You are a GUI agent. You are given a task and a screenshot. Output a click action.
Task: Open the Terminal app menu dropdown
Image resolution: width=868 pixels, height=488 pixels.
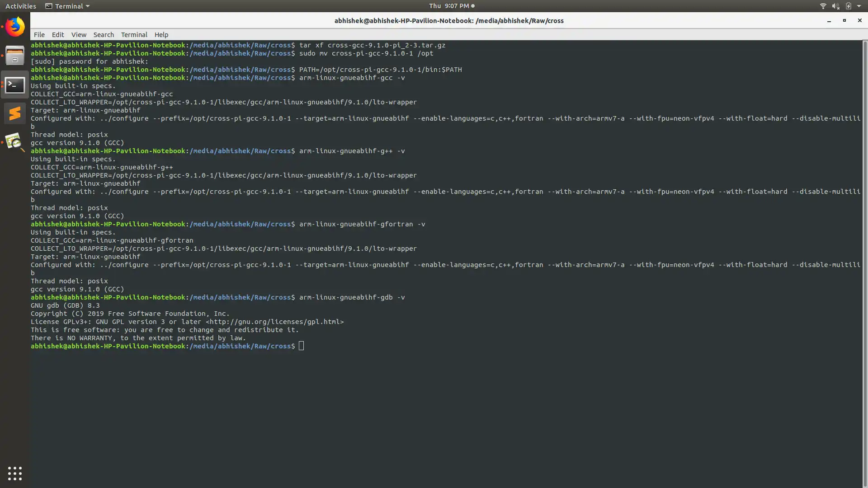(68, 6)
